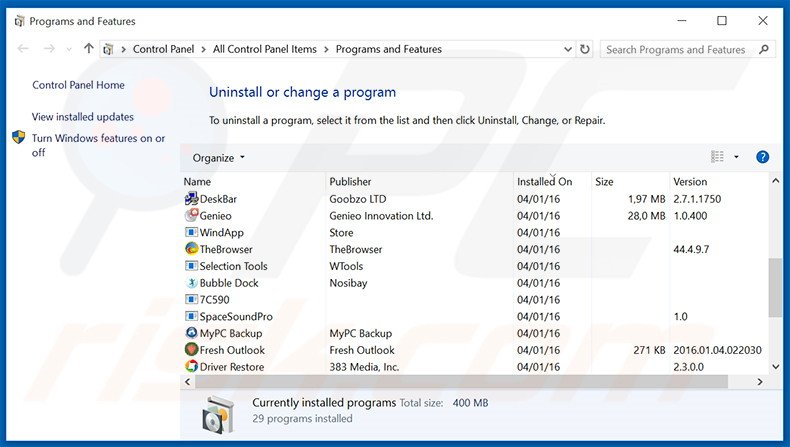Click the 383 Media, Inc. publisher cell

click(x=364, y=366)
